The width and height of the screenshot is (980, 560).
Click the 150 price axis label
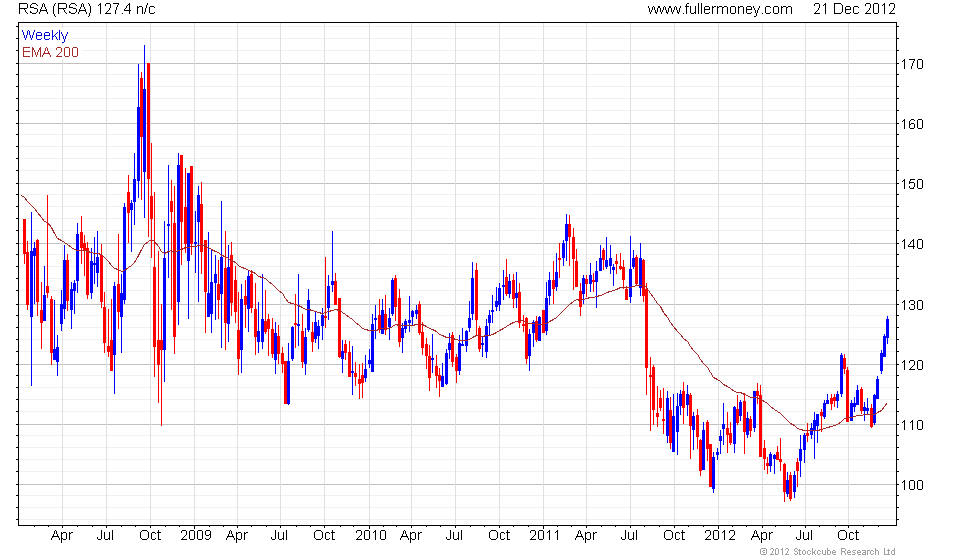click(x=912, y=184)
